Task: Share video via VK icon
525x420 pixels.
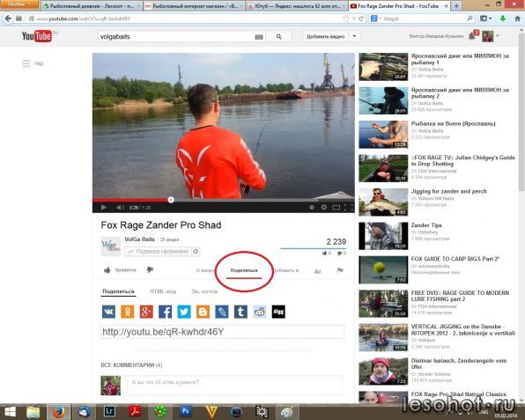Action: [x=108, y=312]
